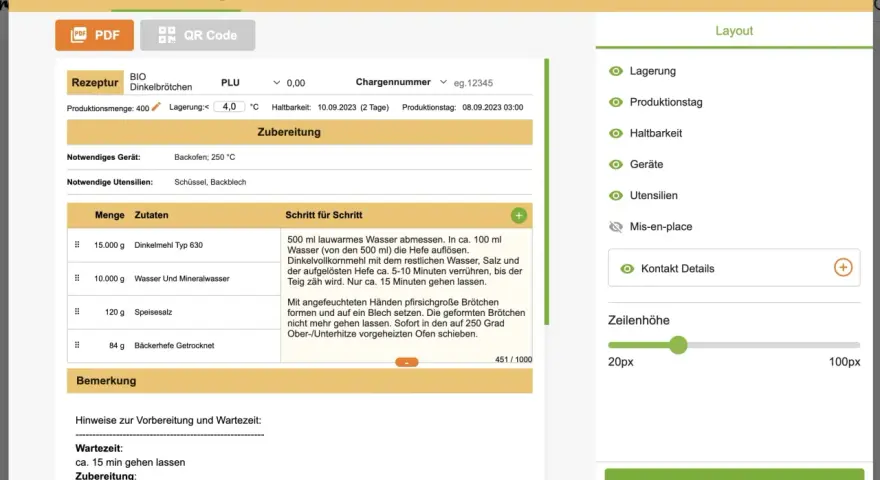Hide the Lagerung field via eye icon

[x=616, y=71]
